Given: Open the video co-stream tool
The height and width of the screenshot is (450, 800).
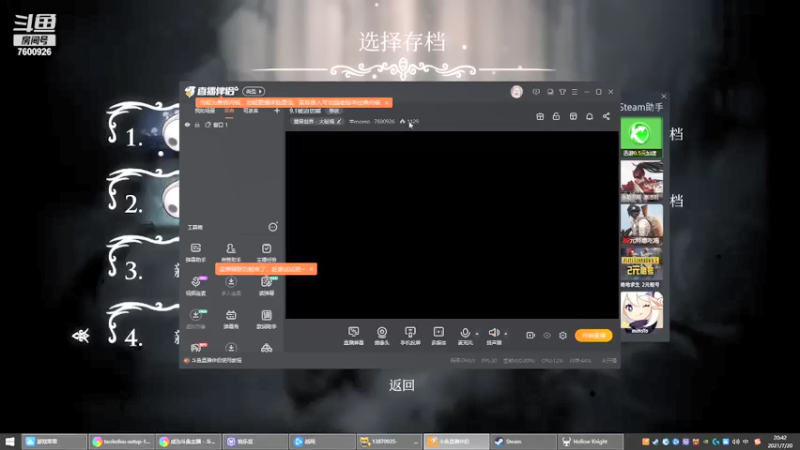Looking at the screenshot, I should click(196, 286).
